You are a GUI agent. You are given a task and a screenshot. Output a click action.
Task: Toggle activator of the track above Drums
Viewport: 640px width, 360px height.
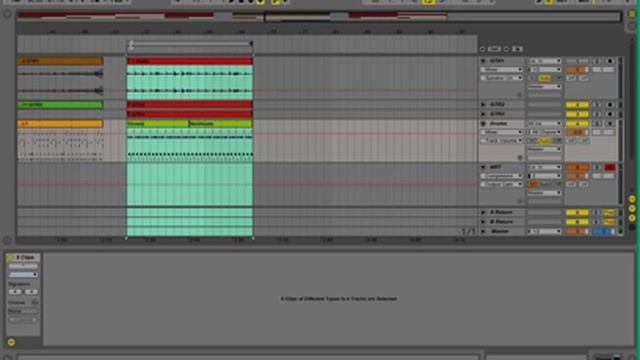click(577, 114)
